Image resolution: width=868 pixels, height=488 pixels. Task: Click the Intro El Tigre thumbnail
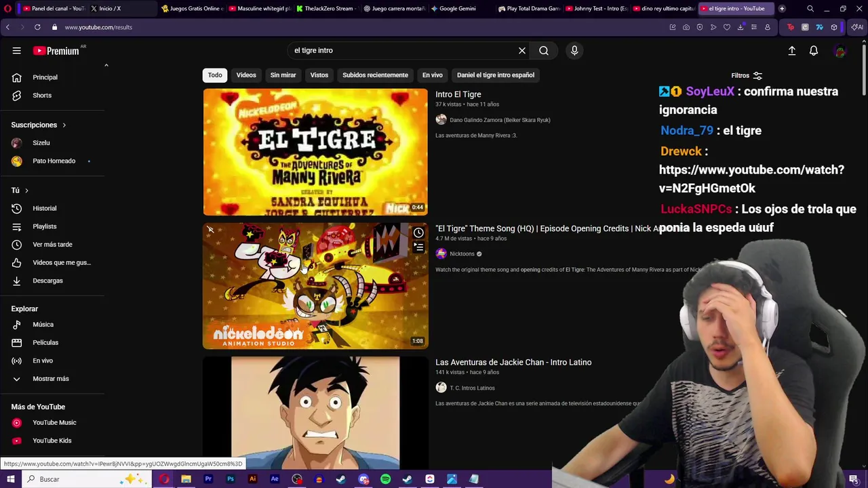coord(315,152)
